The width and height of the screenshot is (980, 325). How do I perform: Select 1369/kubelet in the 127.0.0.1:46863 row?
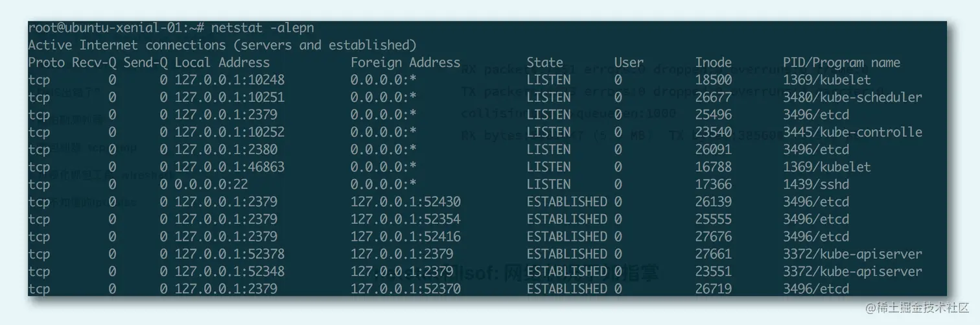[x=827, y=167]
